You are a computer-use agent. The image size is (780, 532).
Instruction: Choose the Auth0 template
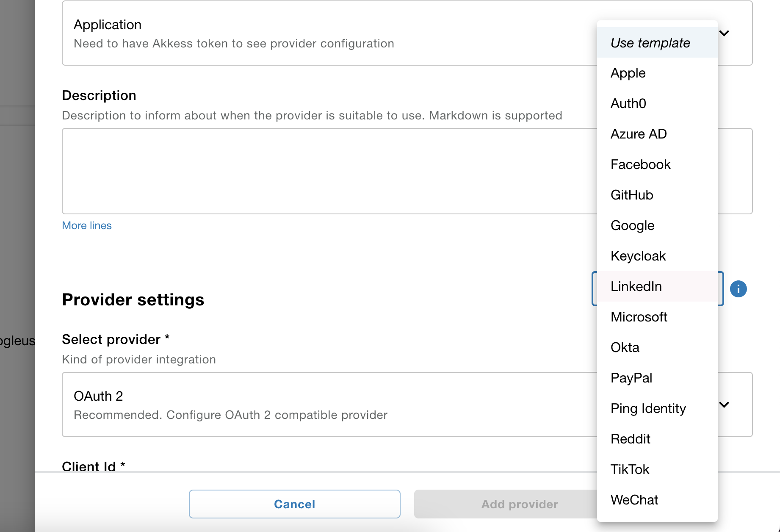point(628,103)
